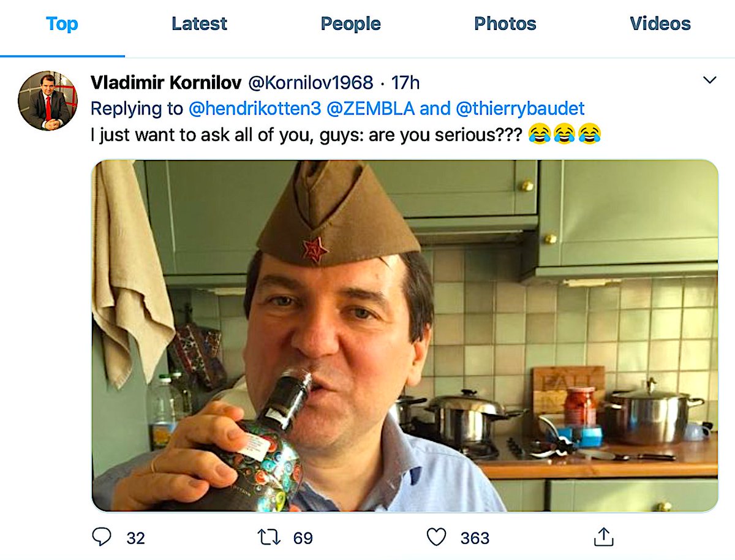Reply to Vladimir Kornilov's tweet
The height and width of the screenshot is (560, 735).
102,537
